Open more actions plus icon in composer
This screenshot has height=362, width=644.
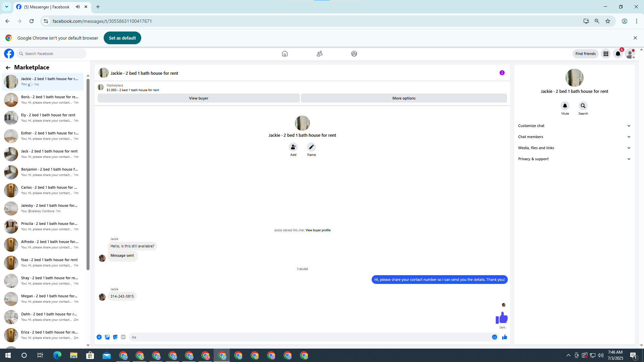tap(99, 337)
